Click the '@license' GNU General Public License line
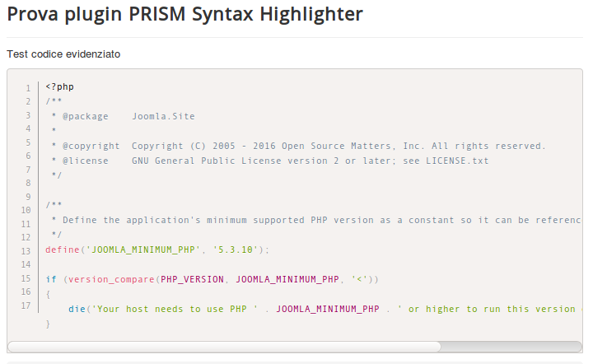This screenshot has width=593, height=364. pos(269,161)
